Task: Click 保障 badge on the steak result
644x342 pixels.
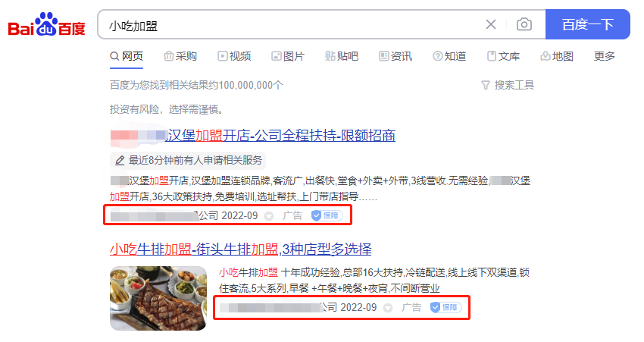Action: [445, 307]
